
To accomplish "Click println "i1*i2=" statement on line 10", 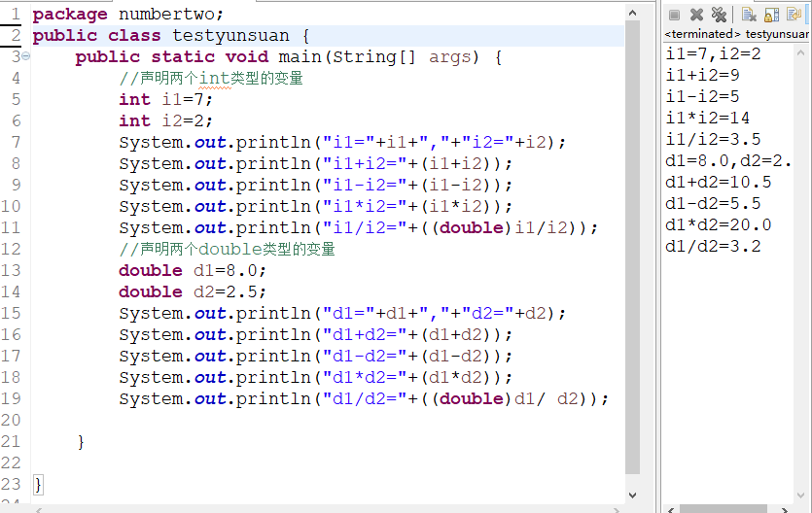I will [316, 206].
